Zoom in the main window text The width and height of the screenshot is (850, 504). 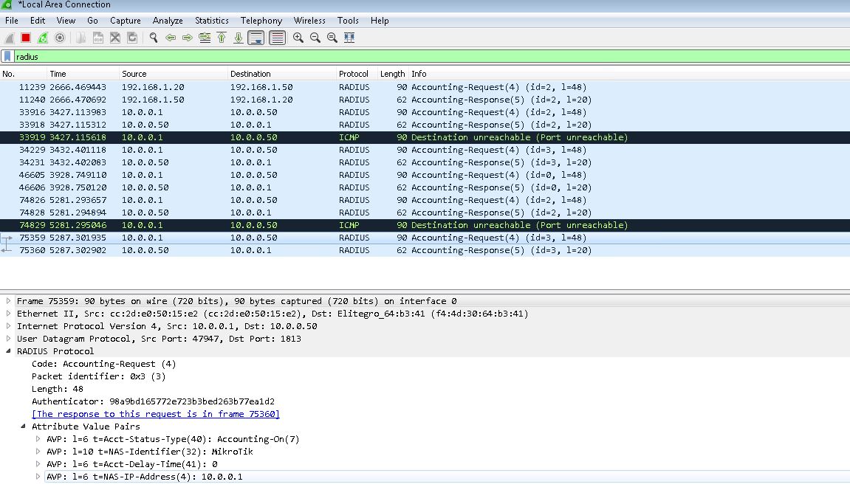(298, 38)
